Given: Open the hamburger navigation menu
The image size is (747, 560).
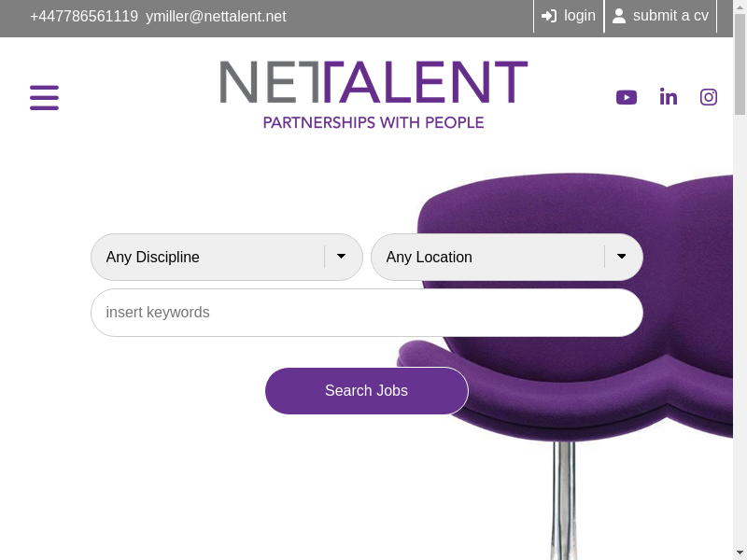Looking at the screenshot, I should coord(44,97).
